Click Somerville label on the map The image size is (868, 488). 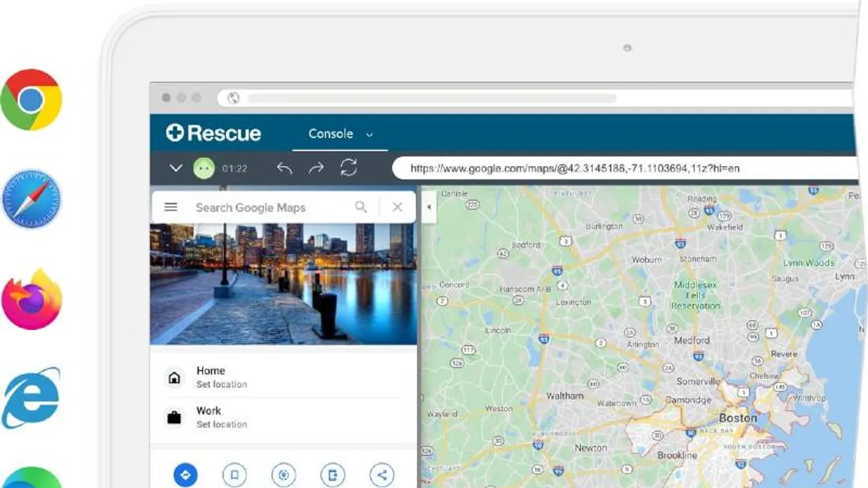tap(698, 382)
